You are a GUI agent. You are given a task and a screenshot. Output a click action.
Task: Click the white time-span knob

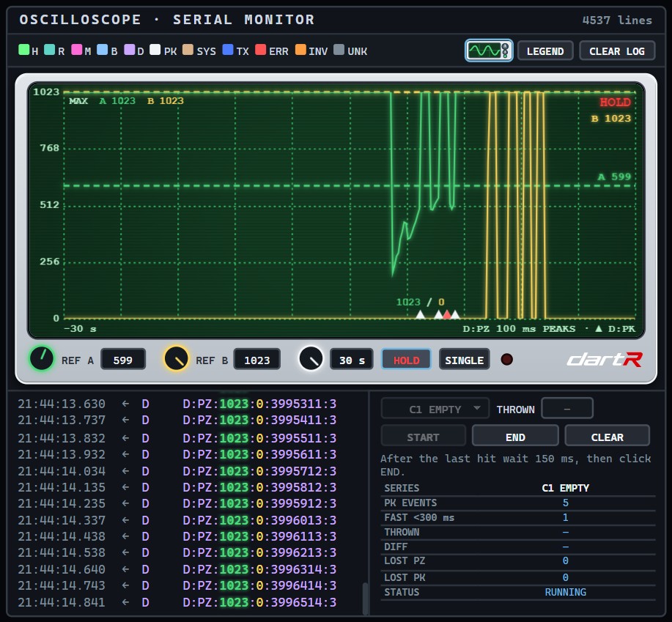(311, 358)
